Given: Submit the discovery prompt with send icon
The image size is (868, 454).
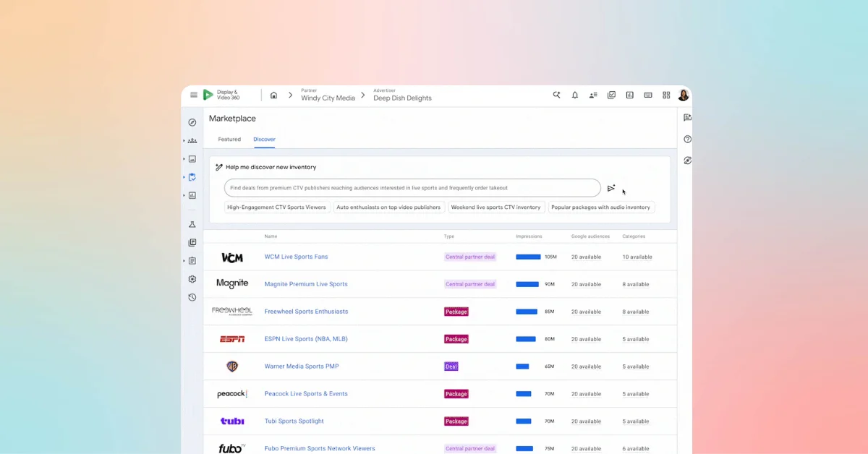Looking at the screenshot, I should (611, 188).
